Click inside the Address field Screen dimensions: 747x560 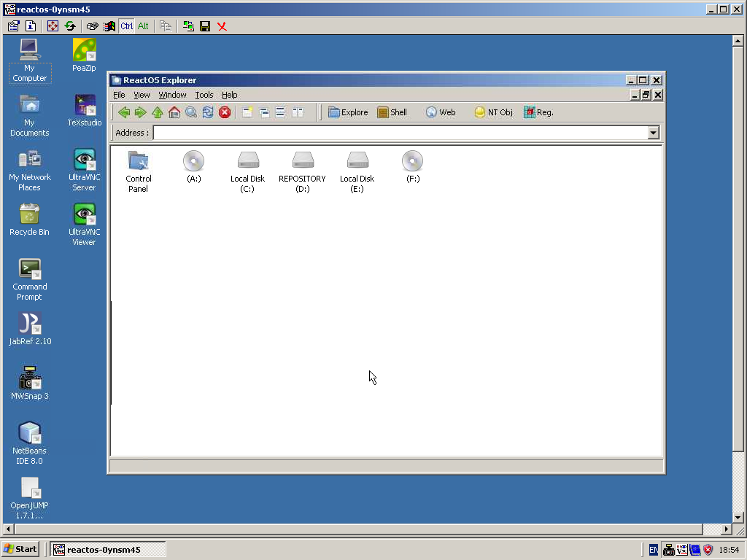coord(400,133)
